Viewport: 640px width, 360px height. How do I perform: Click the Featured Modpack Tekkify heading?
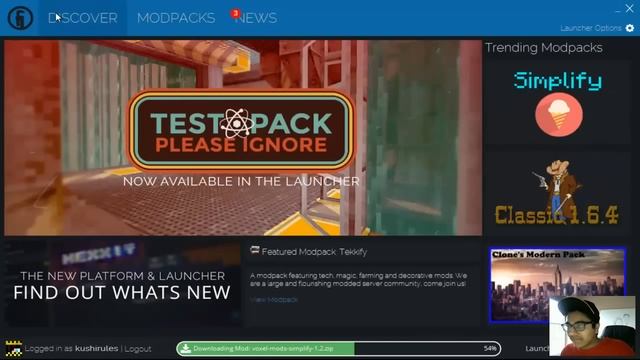(314, 252)
